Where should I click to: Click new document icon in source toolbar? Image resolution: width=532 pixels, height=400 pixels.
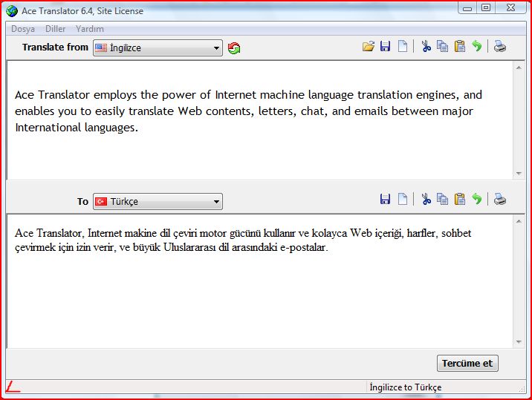403,47
